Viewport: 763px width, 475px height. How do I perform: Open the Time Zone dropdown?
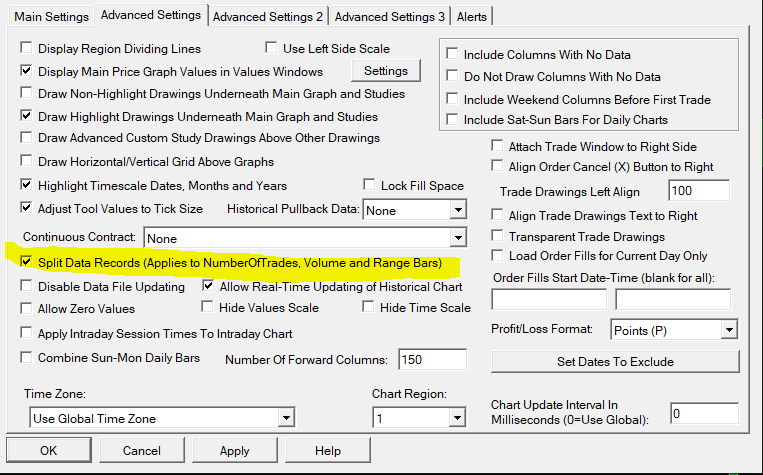point(286,419)
